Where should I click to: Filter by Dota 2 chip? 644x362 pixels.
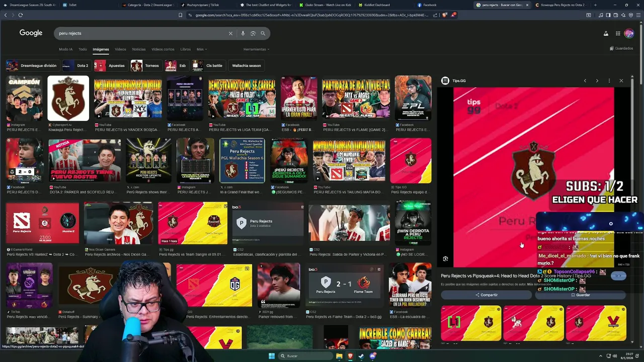tap(76, 65)
